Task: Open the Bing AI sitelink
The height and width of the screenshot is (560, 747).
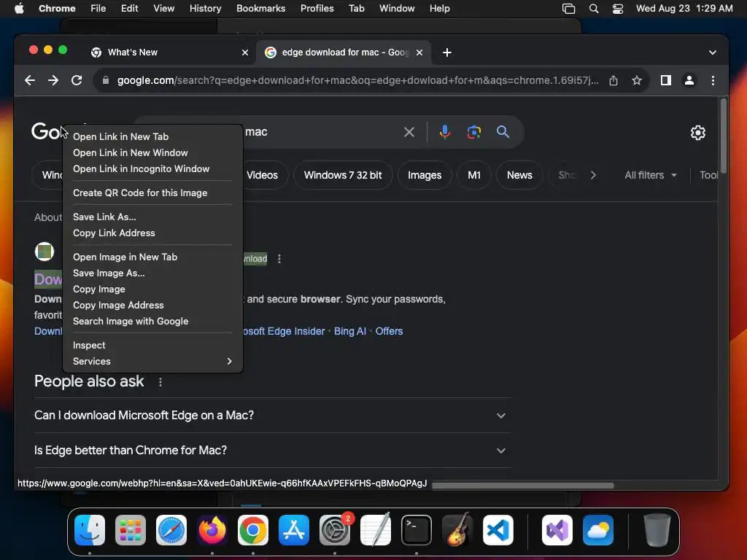Action: 349,332
